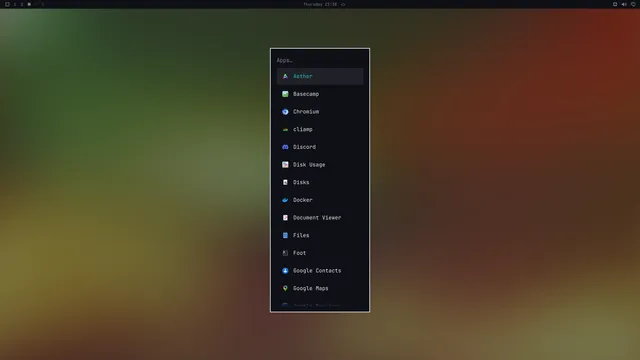This screenshot has width=640, height=360.
Task: Launch Aether from the app list
Action: coord(320,76)
